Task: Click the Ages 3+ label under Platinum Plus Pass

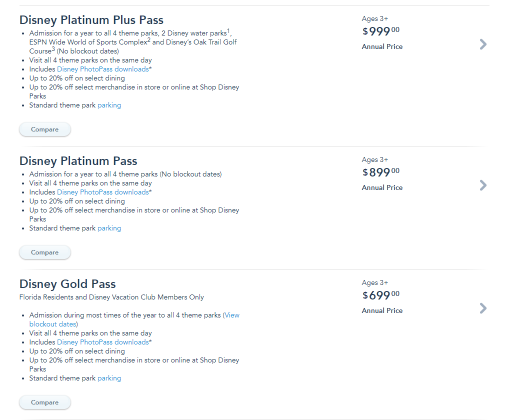Action: click(374, 18)
